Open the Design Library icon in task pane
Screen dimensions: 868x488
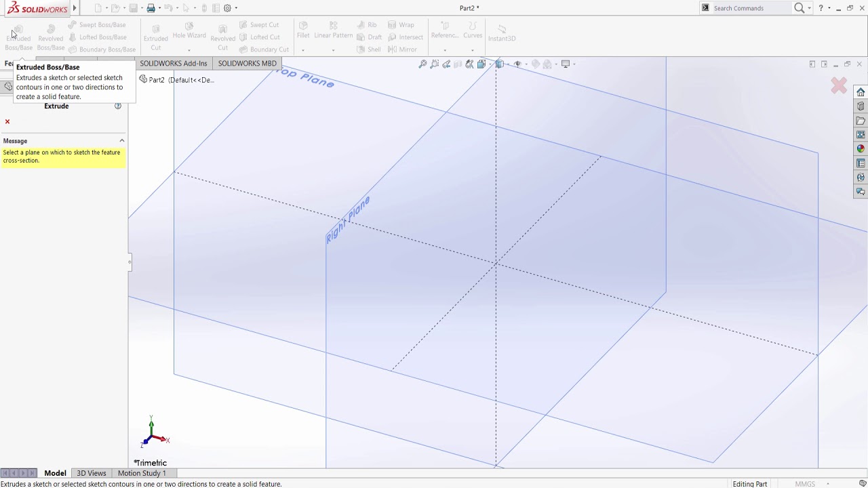861,106
